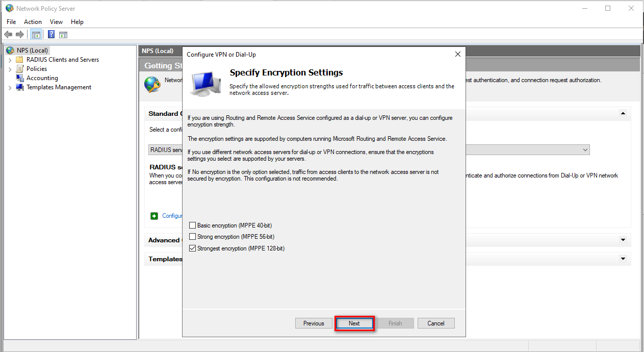Toggle the Show/Hide Action Pane toolbar icon
The width and height of the screenshot is (644, 352).
[x=63, y=35]
